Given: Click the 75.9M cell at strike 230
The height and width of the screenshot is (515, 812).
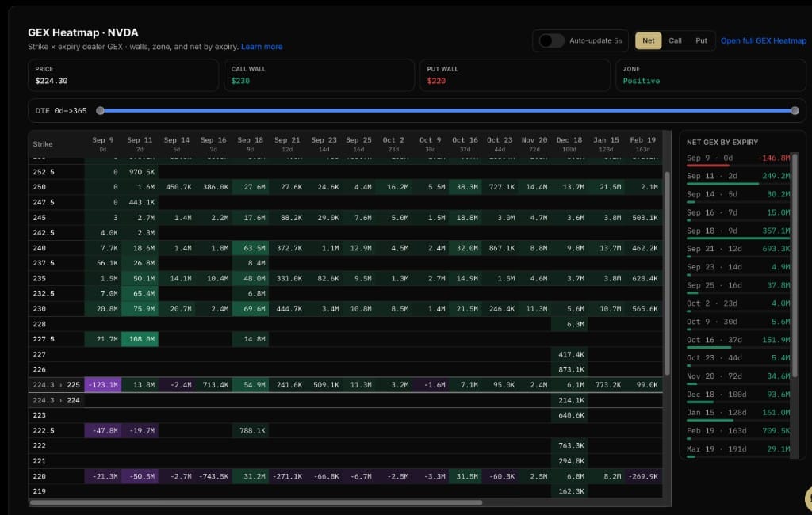Looking at the screenshot, I should click(x=140, y=309).
